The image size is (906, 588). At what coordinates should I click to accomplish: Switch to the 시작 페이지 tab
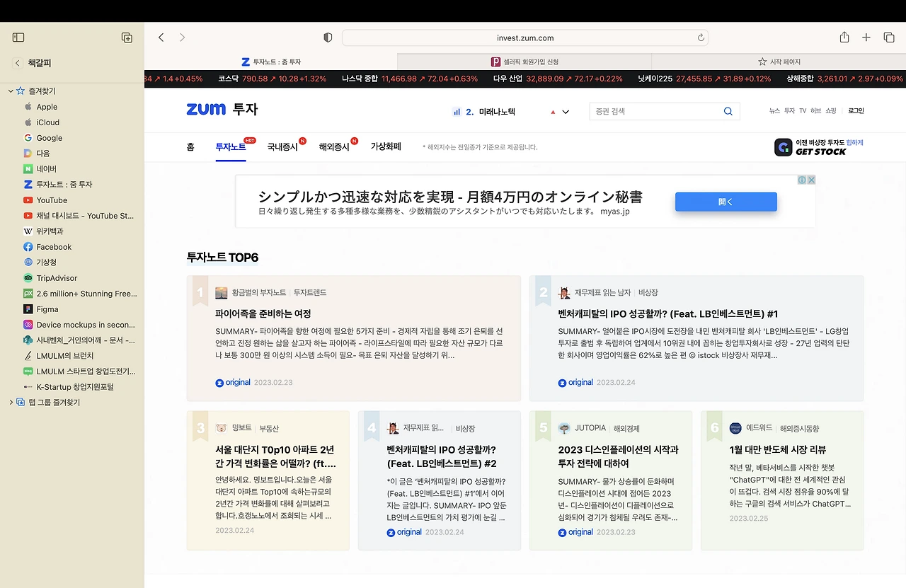coord(779,62)
